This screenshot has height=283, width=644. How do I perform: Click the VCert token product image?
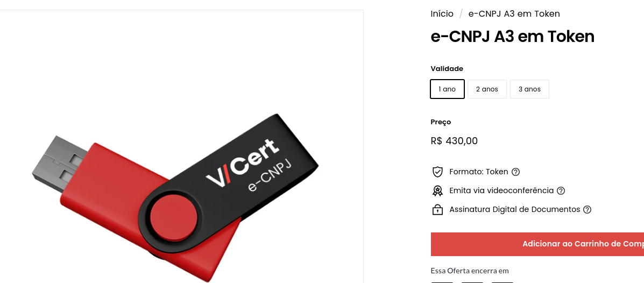[175, 196]
